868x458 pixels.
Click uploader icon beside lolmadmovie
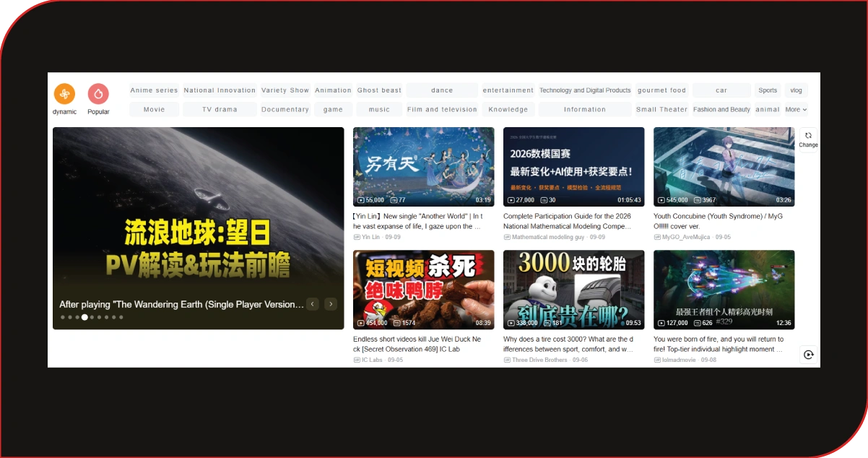point(657,360)
